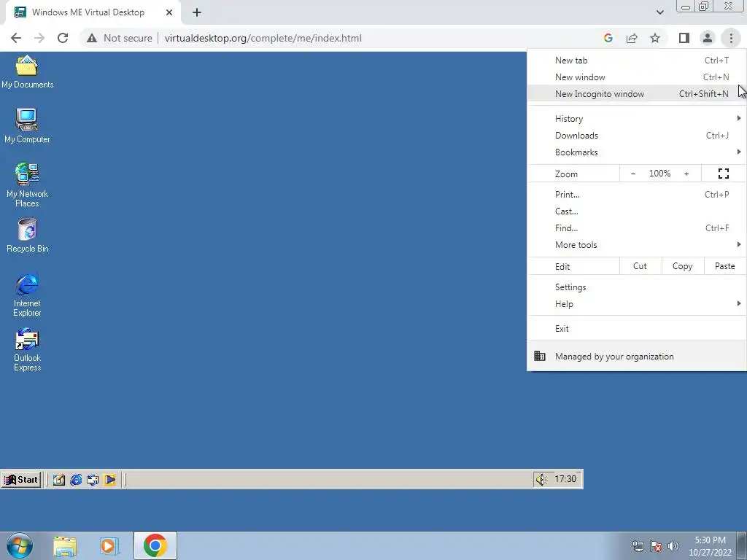
Task: Expand the Bookmarks submenu
Action: pyautogui.click(x=636, y=152)
